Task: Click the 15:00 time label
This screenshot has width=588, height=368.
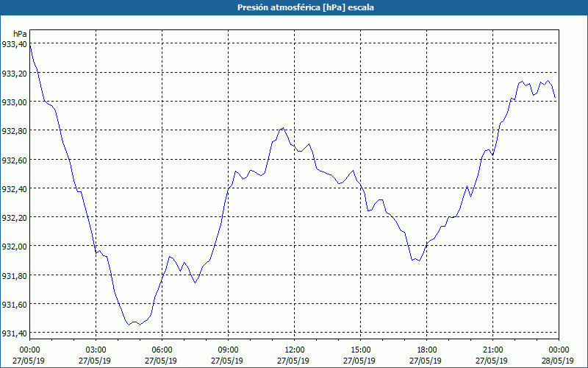Action: [360, 350]
